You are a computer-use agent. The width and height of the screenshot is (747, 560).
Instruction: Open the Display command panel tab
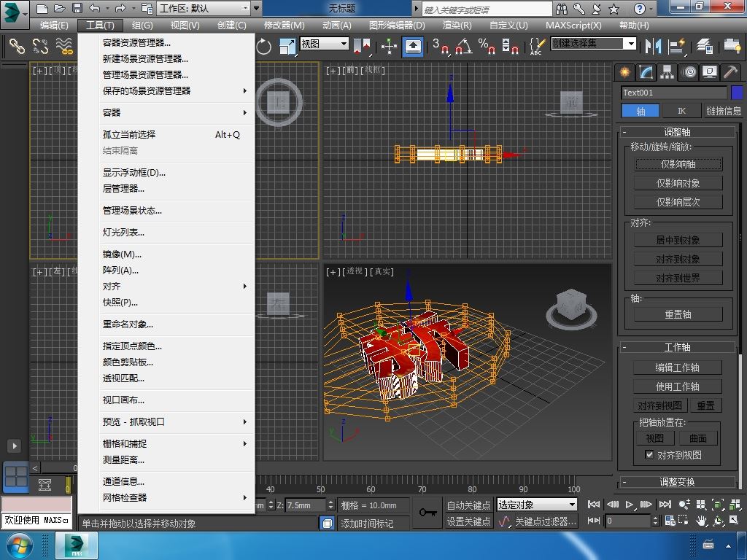point(710,72)
